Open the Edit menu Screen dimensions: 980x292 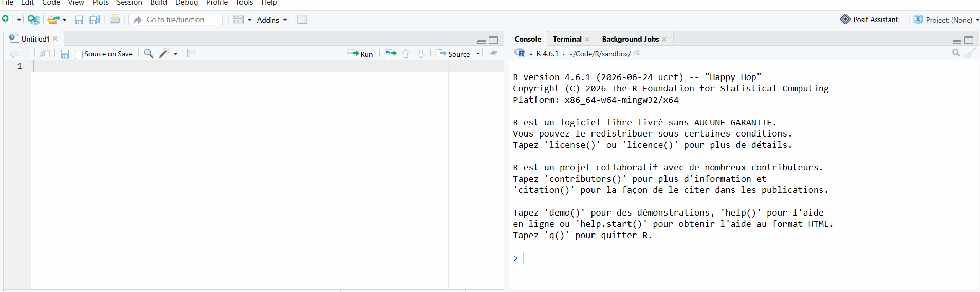[x=27, y=3]
